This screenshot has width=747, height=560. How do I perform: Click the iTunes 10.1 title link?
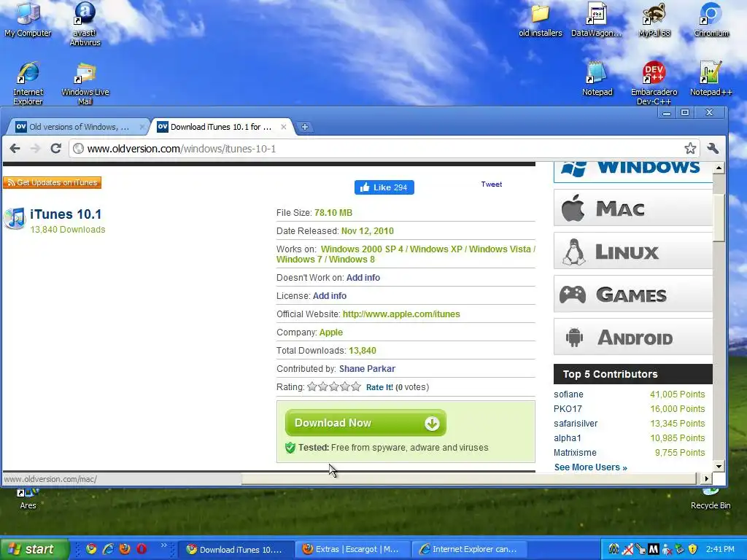pos(66,214)
